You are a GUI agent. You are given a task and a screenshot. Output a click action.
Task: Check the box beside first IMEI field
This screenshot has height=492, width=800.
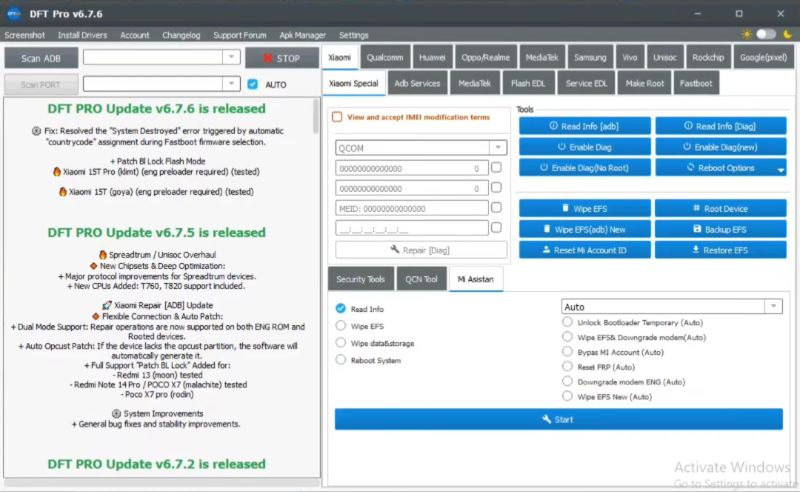[496, 167]
